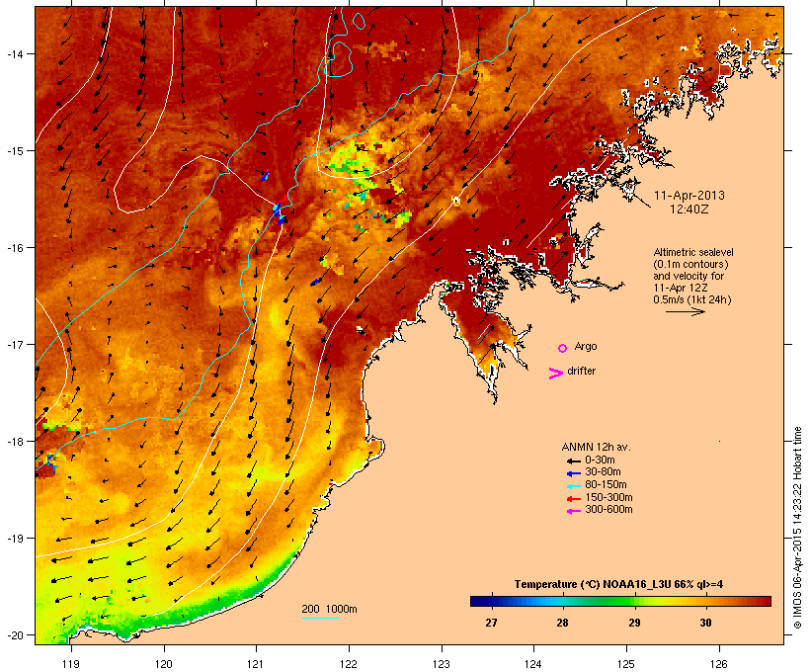Click the '0-30m' depth label
Viewport: 810px width, 672px height.
tap(600, 461)
